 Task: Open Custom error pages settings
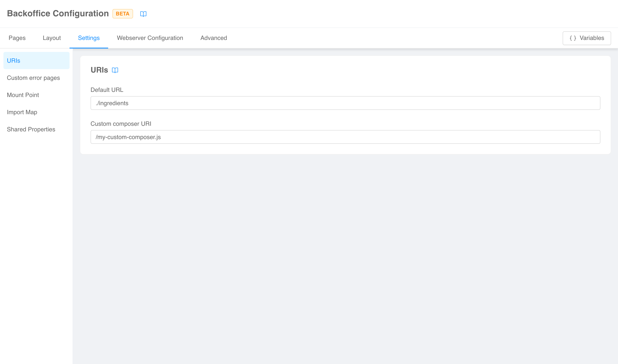[33, 78]
